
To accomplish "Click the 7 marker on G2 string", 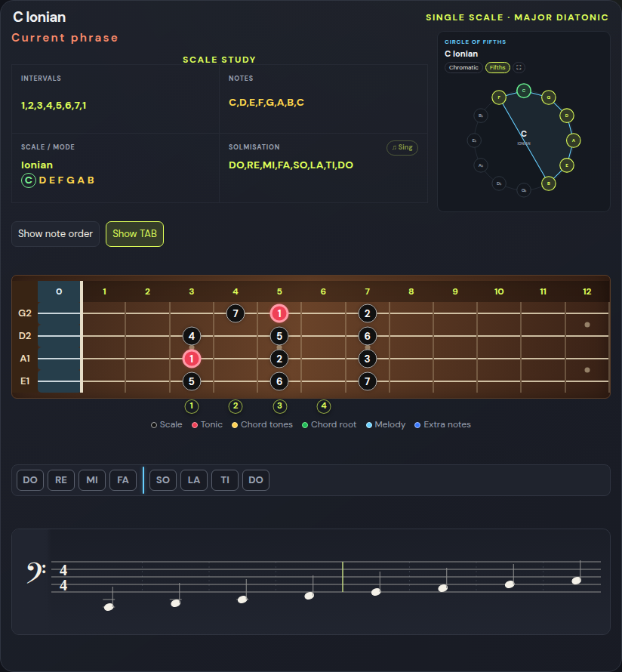I will (x=236, y=313).
